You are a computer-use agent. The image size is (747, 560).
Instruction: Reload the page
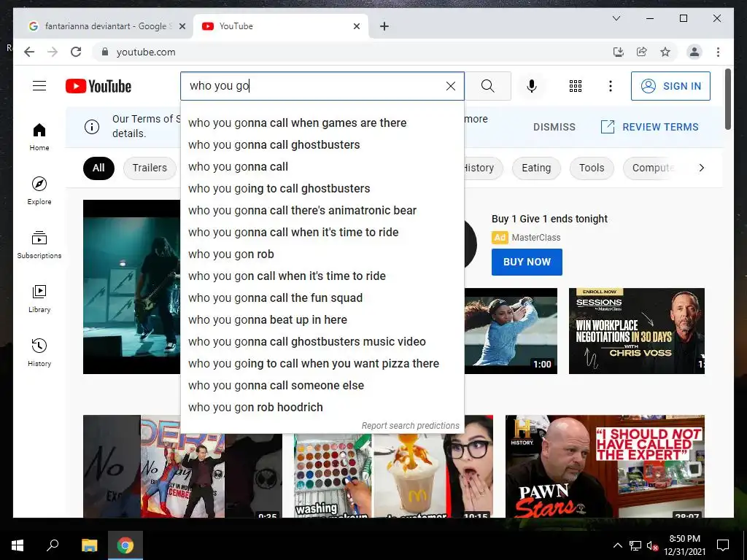[76, 52]
